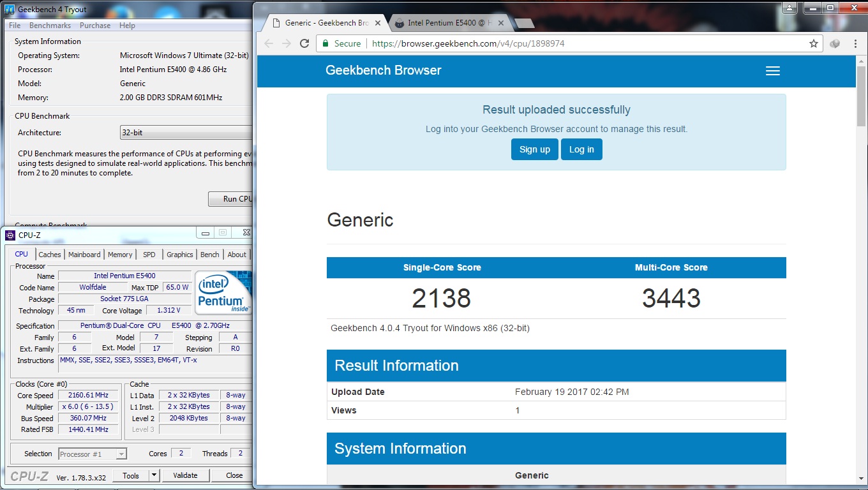
Task: Switch to the 'Intel Pentium E5400' Chrome tab
Action: click(449, 23)
